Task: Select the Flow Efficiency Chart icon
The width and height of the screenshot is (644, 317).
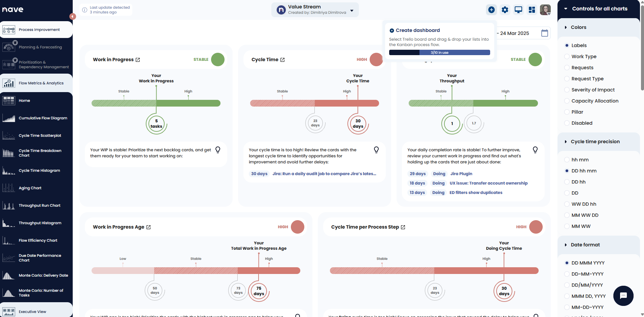Action: [9, 240]
